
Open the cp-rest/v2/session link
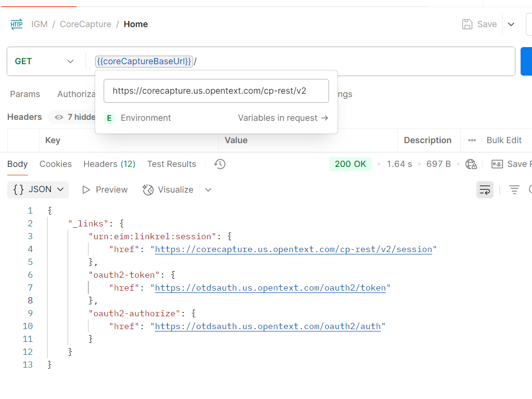click(x=293, y=249)
